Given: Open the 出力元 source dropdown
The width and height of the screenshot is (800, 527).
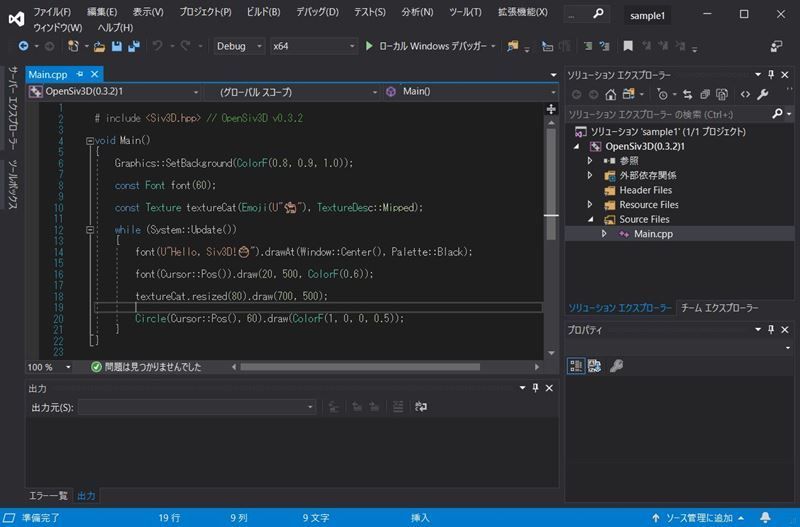Looking at the screenshot, I should point(197,407).
